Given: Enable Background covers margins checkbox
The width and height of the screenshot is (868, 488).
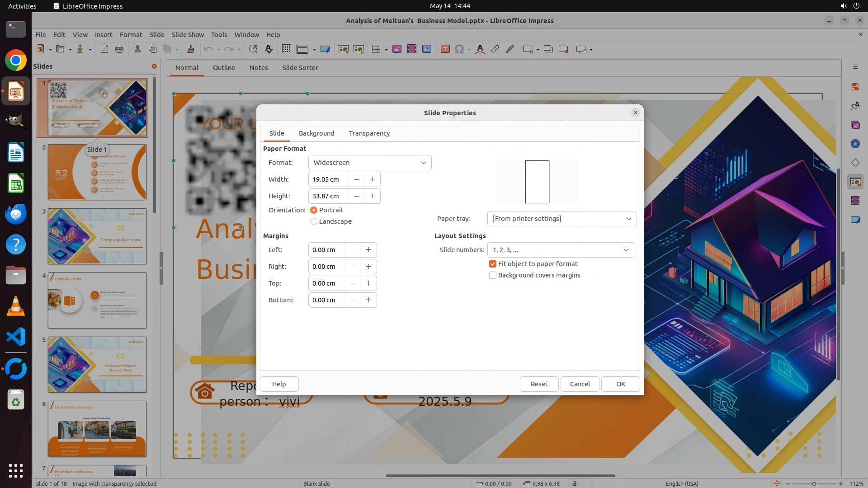Looking at the screenshot, I should [x=493, y=275].
